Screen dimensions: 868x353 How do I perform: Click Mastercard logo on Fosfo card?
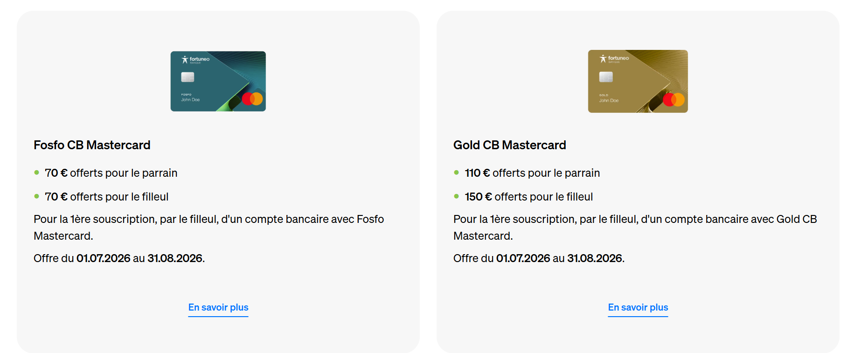click(x=252, y=99)
